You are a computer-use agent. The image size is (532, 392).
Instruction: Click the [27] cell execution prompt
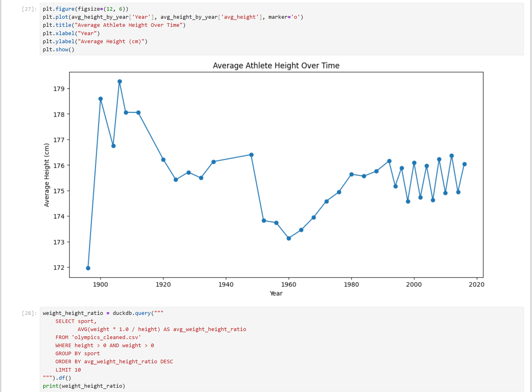pyautogui.click(x=29, y=9)
